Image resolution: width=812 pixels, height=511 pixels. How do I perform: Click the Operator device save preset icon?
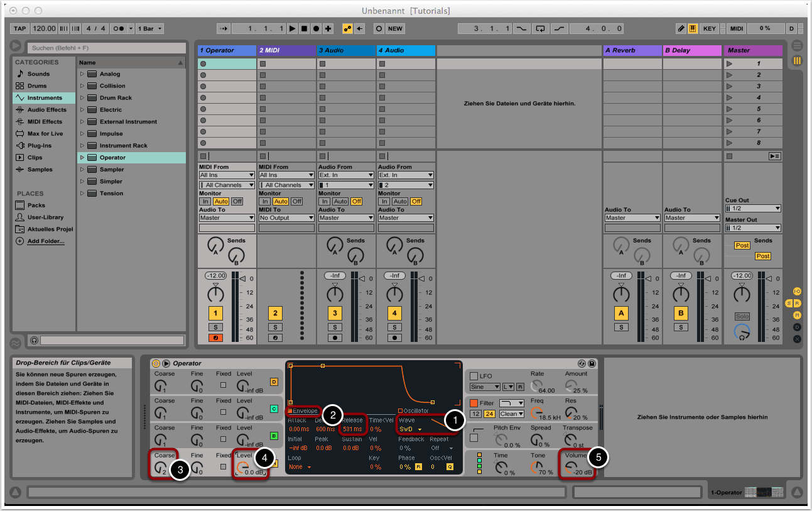[x=592, y=363]
